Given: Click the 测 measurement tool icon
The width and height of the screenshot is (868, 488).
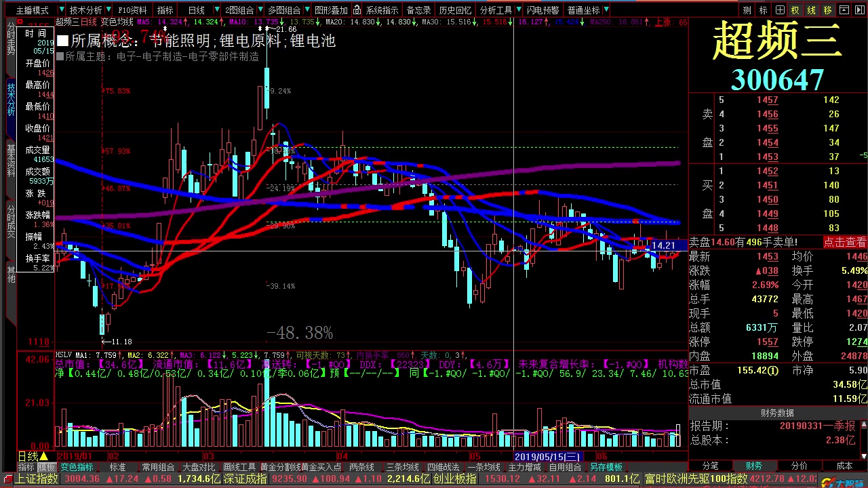Looking at the screenshot, I should pos(747,10).
